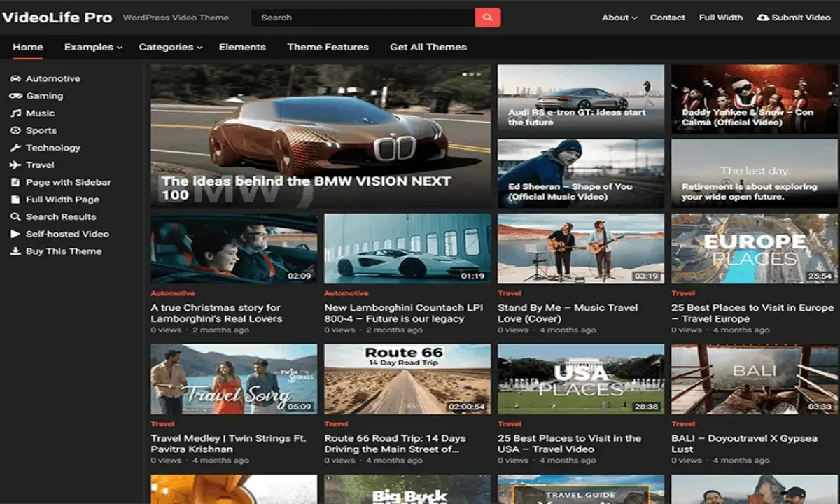Open the 02:09 Lamborghini Christmas story thumbnail
Viewport: 840px width, 504px height.
pos(234,248)
